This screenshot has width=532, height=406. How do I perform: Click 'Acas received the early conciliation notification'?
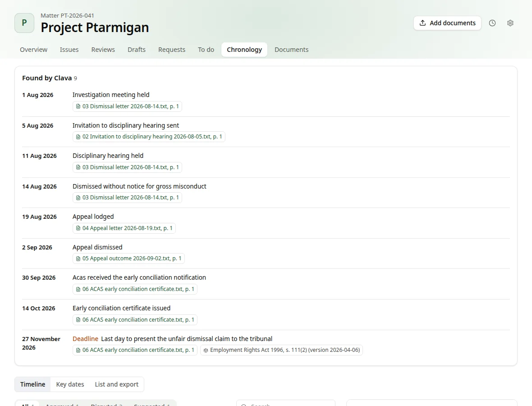139,277
